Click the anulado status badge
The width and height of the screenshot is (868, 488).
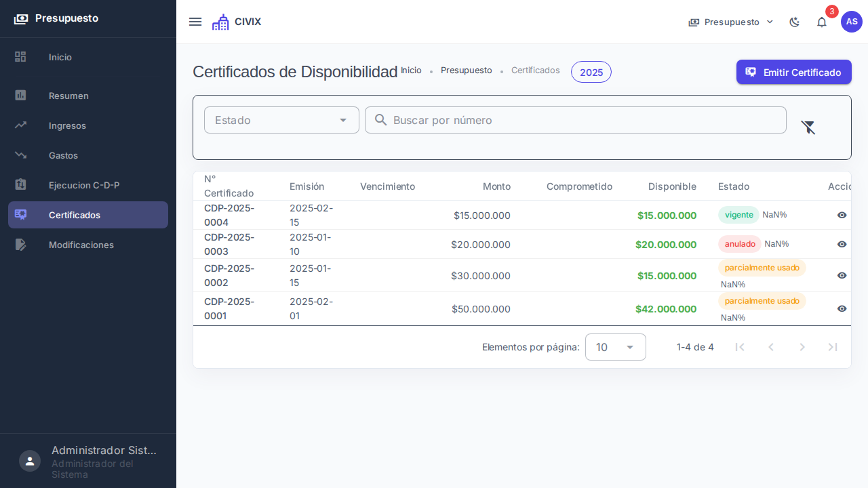[740, 244]
